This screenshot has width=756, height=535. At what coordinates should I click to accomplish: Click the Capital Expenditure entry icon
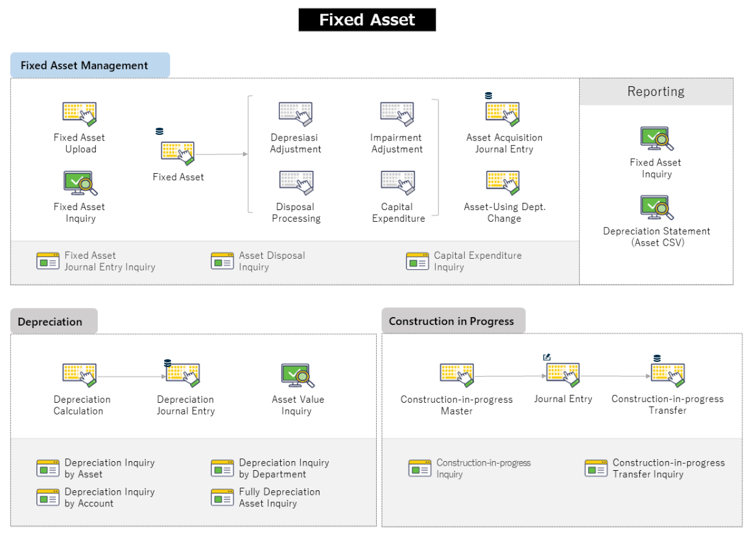[398, 184]
